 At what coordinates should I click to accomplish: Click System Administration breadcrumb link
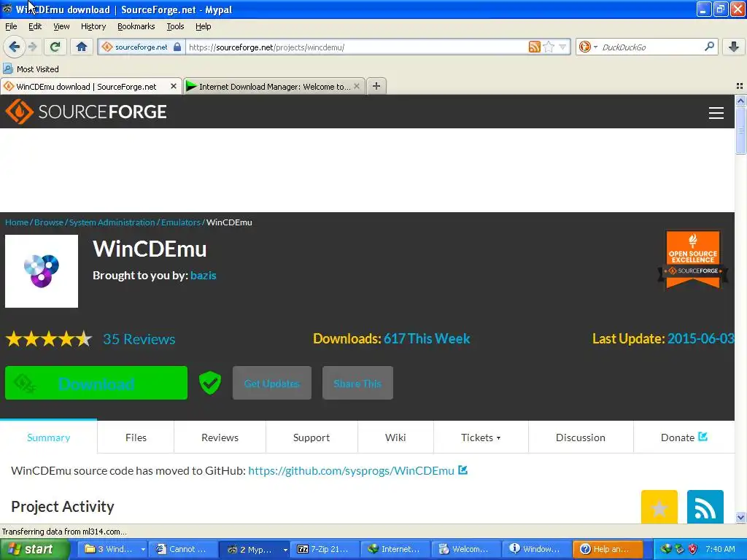112,222
